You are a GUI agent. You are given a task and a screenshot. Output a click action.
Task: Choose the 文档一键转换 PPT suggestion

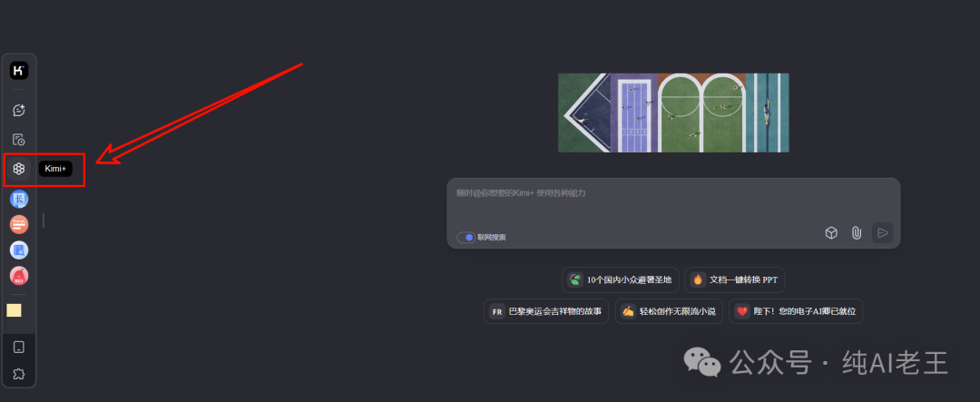[735, 280]
